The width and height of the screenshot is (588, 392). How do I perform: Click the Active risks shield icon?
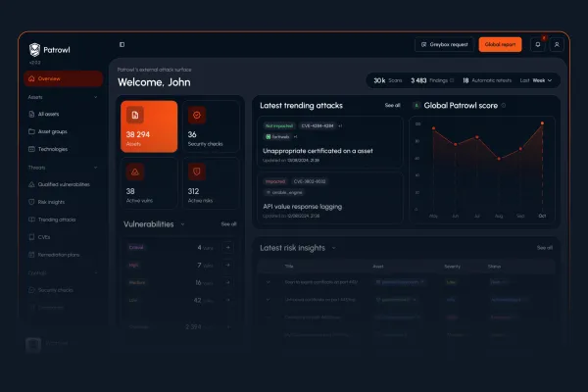pos(197,171)
